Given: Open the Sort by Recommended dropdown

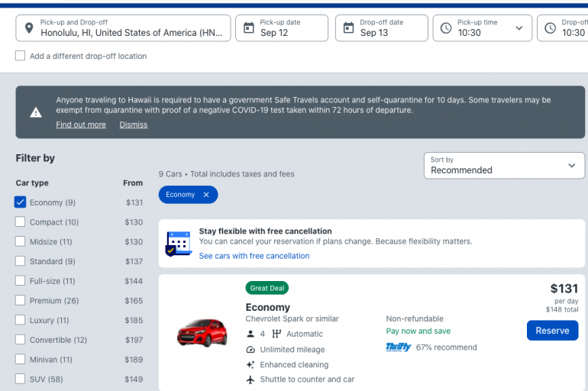Looking at the screenshot, I should tap(504, 165).
